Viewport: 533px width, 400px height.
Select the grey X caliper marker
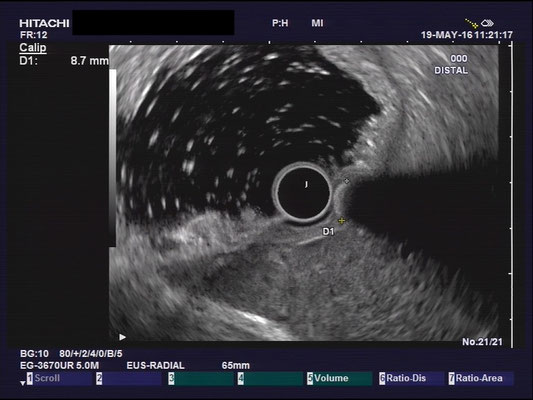coord(346,181)
